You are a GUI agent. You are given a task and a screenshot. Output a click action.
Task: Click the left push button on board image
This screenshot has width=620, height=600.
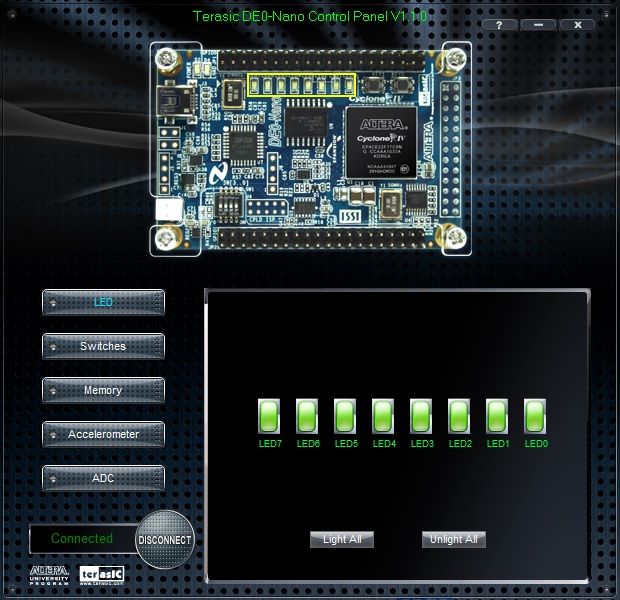coord(372,85)
